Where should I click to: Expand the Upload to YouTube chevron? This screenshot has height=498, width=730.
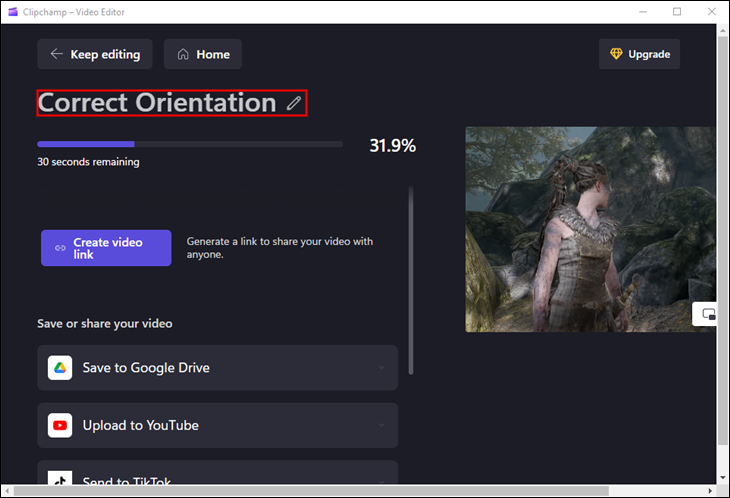[x=381, y=426]
